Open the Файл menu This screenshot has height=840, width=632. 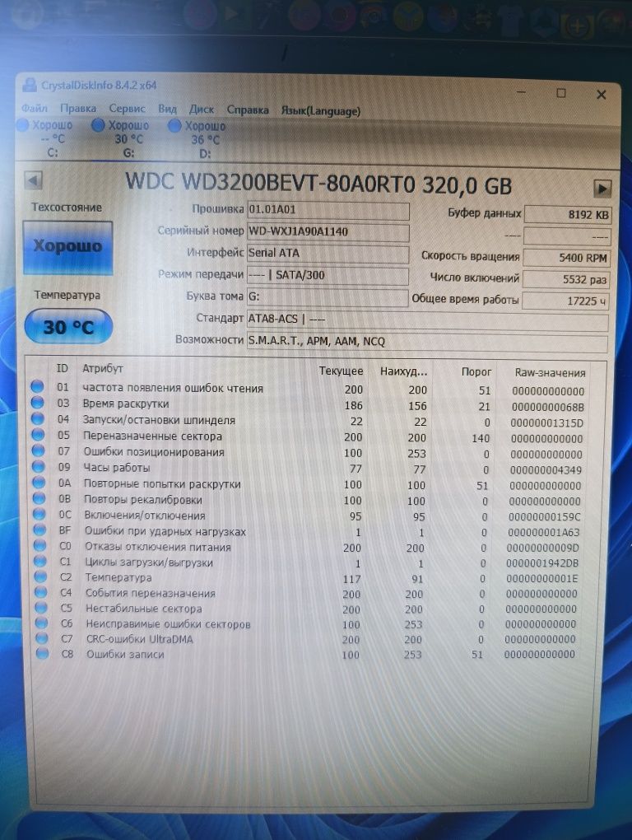pyautogui.click(x=35, y=108)
